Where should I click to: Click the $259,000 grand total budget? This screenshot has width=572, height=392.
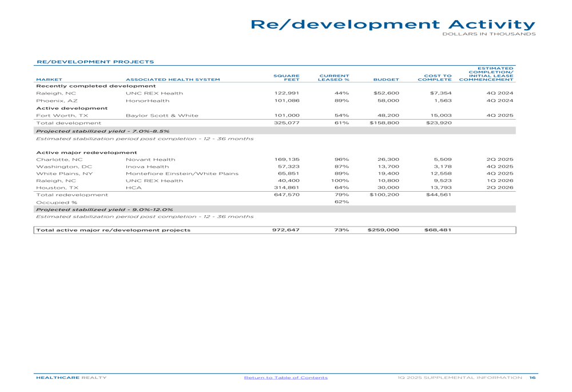pyautogui.click(x=383, y=230)
